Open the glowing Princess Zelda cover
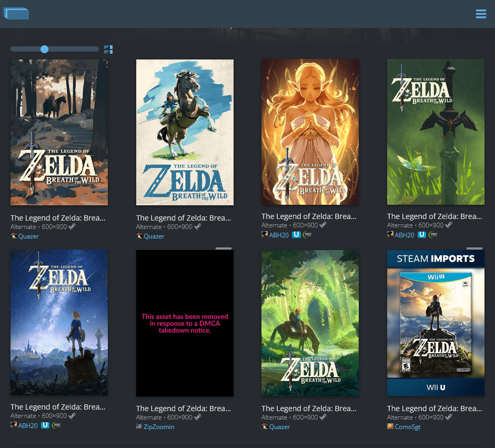This screenshot has width=495, height=448. click(310, 132)
